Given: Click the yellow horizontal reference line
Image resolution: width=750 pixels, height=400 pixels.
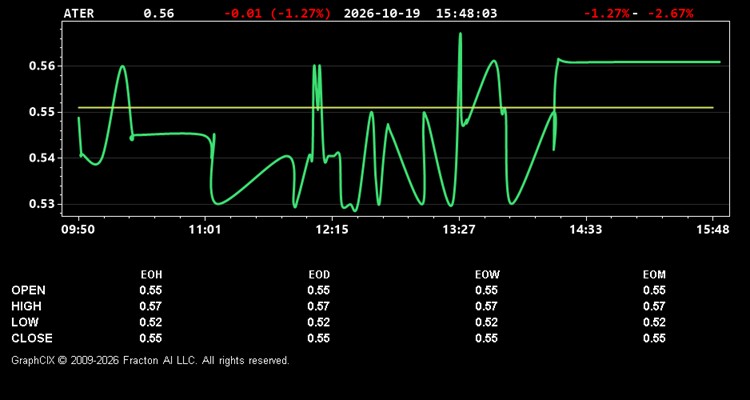Looking at the screenshot, I should 396,108.
